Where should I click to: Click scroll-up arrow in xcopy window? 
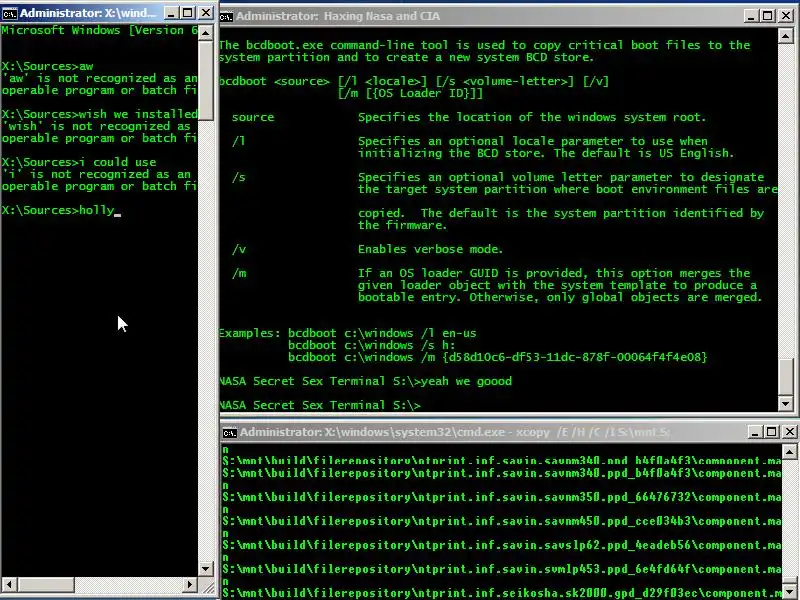tap(790, 452)
